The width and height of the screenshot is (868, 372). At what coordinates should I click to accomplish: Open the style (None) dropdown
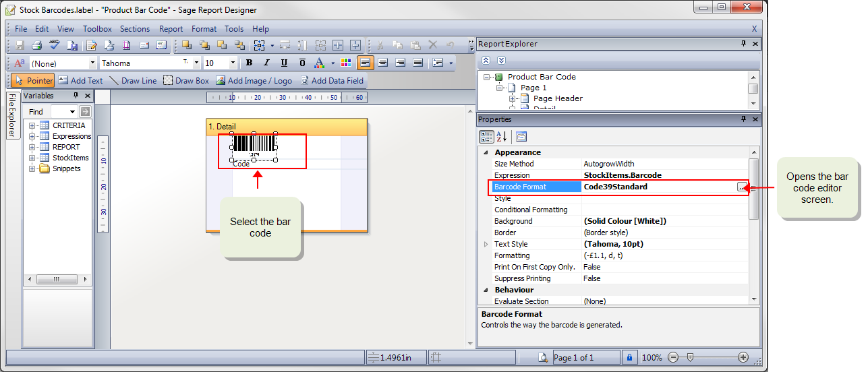pos(92,63)
